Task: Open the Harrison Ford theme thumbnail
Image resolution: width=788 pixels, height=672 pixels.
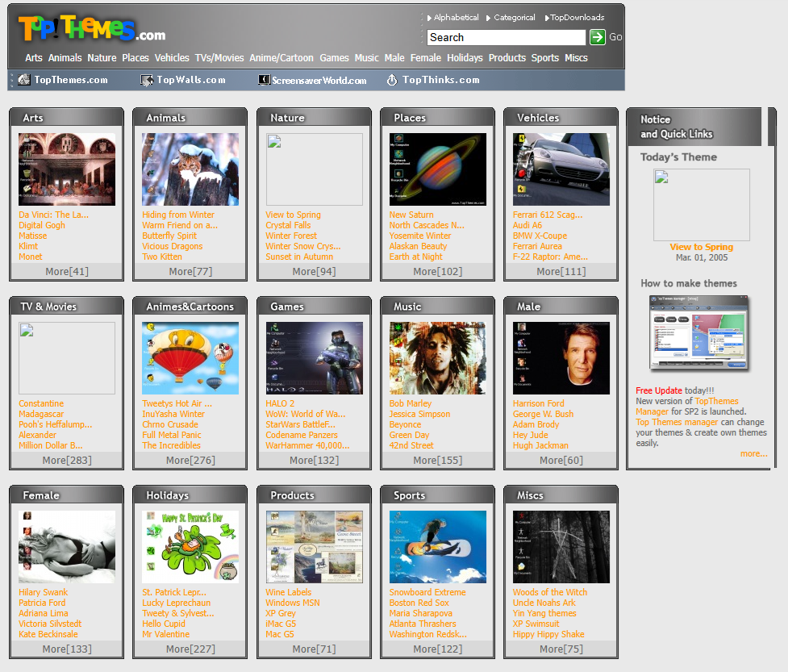Action: 561,358
